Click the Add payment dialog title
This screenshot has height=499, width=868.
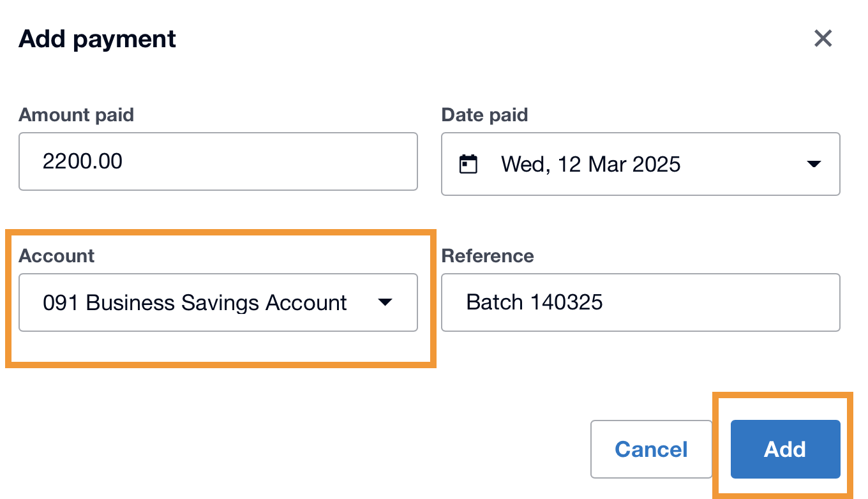point(98,39)
